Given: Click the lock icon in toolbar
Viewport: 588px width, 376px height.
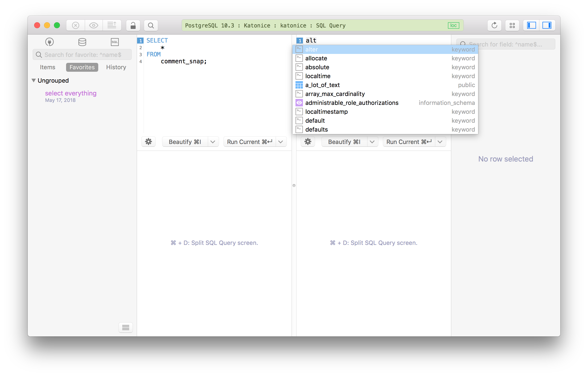Looking at the screenshot, I should 133,25.
